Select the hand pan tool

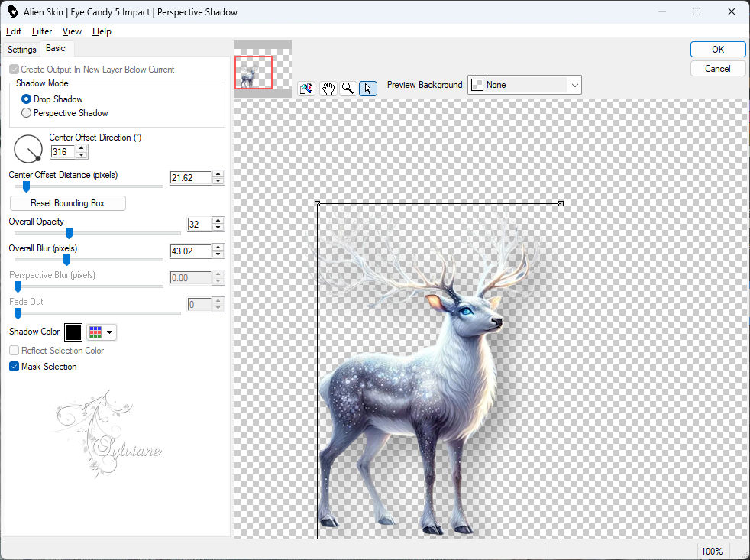[x=328, y=89]
